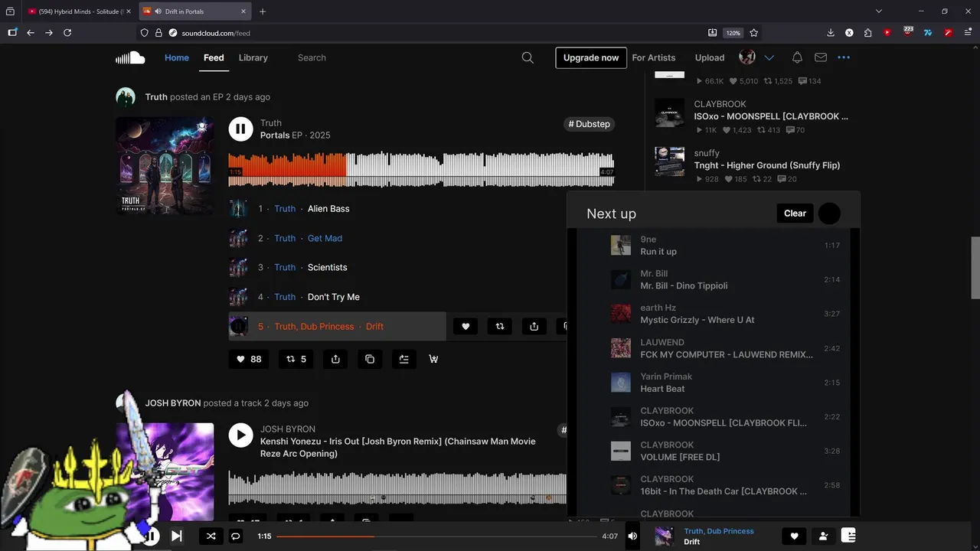This screenshot has height=551, width=980.
Task: Repost the Portals EP with 5 reposts
Action: 296,359
